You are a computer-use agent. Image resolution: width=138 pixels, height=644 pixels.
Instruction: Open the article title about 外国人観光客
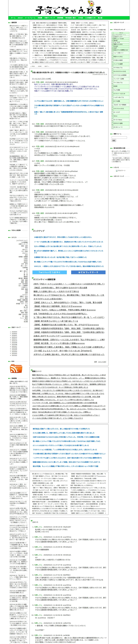[x=68, y=72]
